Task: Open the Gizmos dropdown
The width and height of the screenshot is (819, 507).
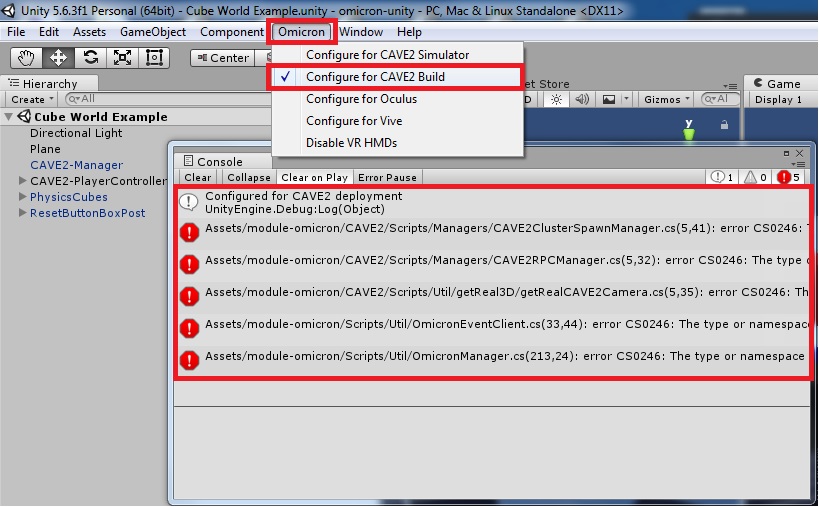Action: coord(666,99)
